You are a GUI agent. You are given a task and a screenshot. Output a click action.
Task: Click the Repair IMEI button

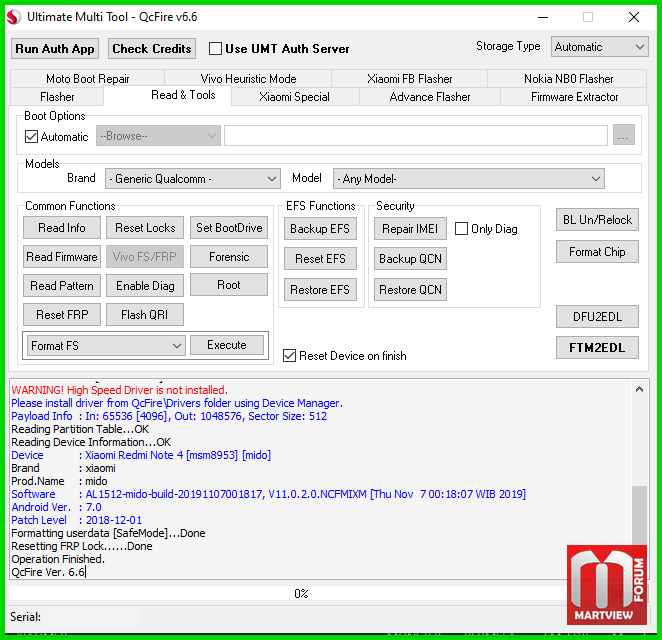[410, 228]
